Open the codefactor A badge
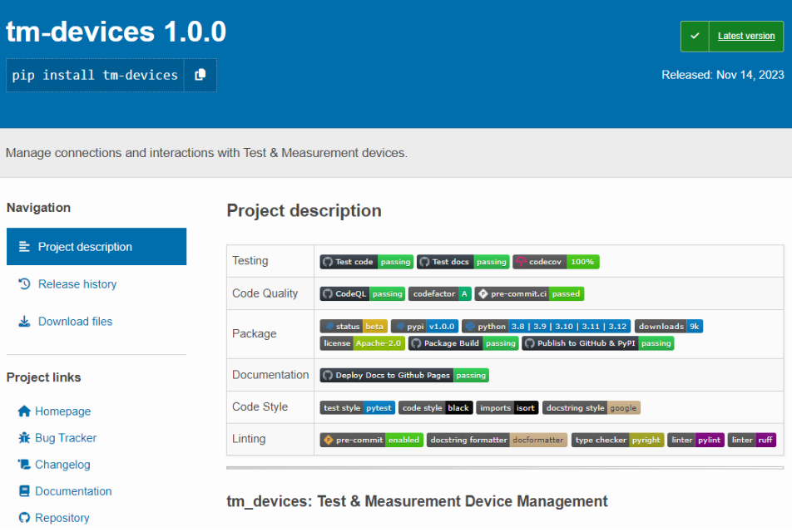 tap(440, 294)
